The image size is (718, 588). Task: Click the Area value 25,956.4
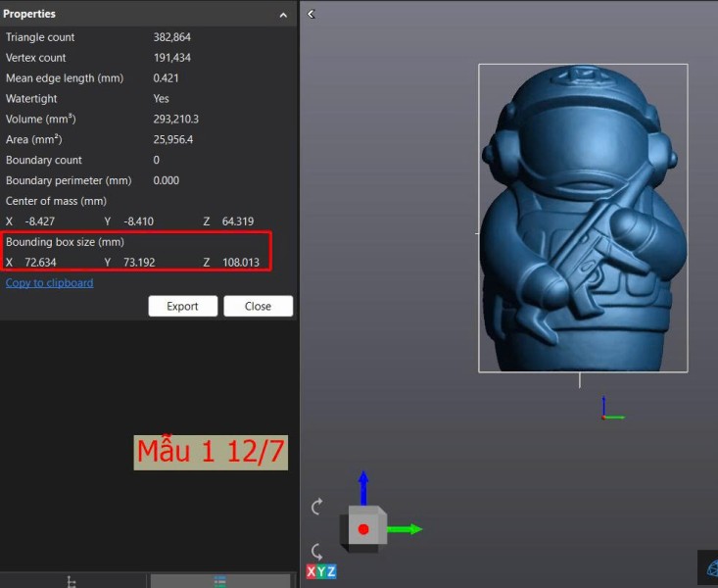[x=173, y=139]
